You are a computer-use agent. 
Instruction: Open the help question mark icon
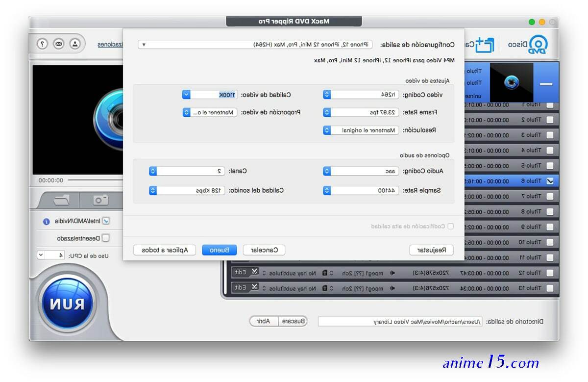[x=43, y=44]
